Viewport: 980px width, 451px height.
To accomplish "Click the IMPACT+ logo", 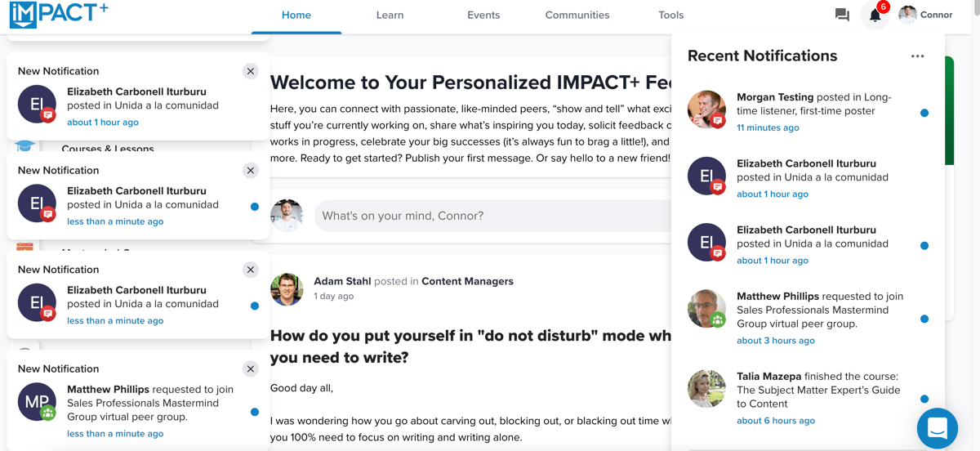I will (59, 15).
